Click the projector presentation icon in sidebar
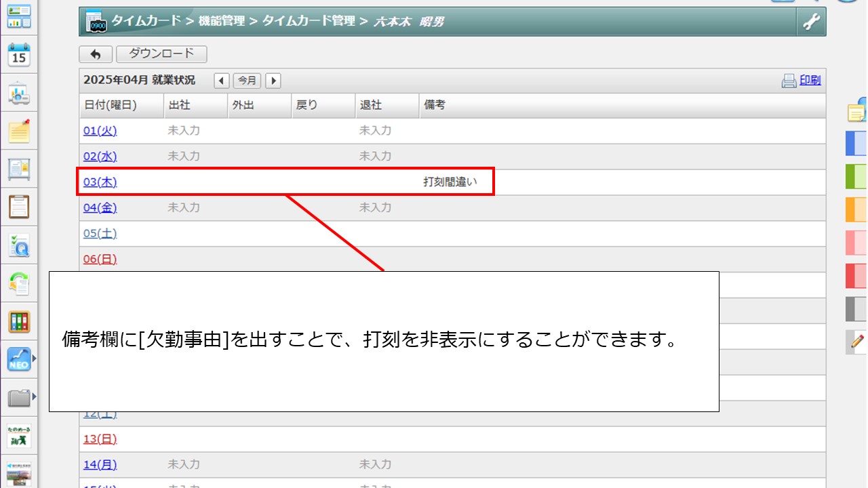This screenshot has height=488, width=868. click(x=19, y=94)
